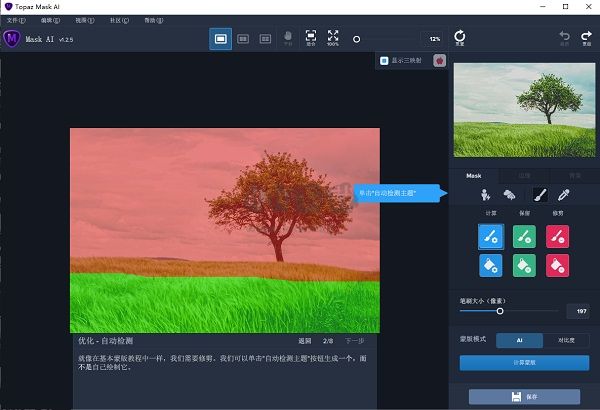The image size is (600, 410).
Task: Choose the green Keep fill bucket
Action: [525, 267]
